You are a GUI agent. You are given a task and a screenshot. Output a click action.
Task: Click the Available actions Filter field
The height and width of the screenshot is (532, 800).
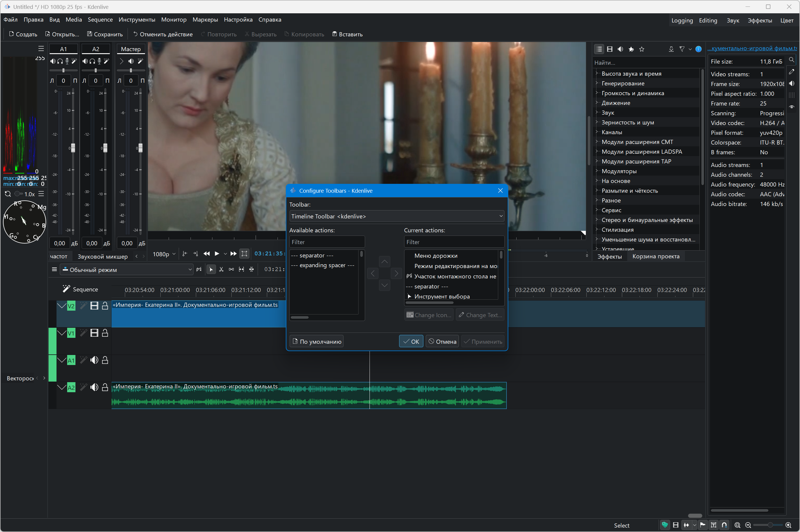click(327, 242)
